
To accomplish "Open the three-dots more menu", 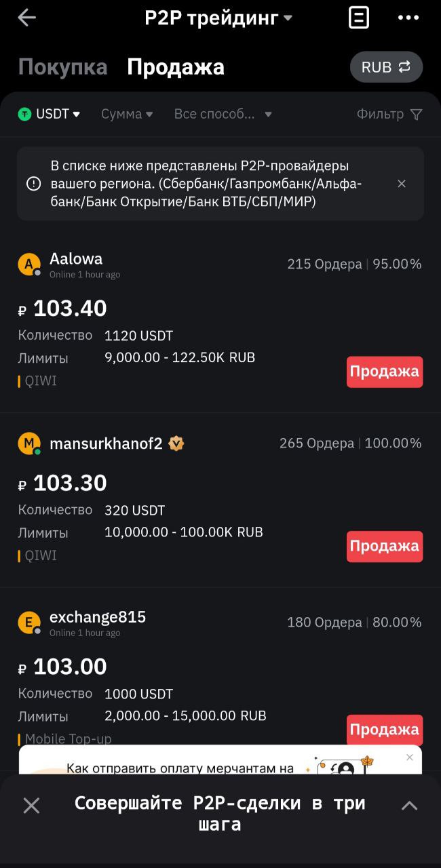I will [408, 18].
